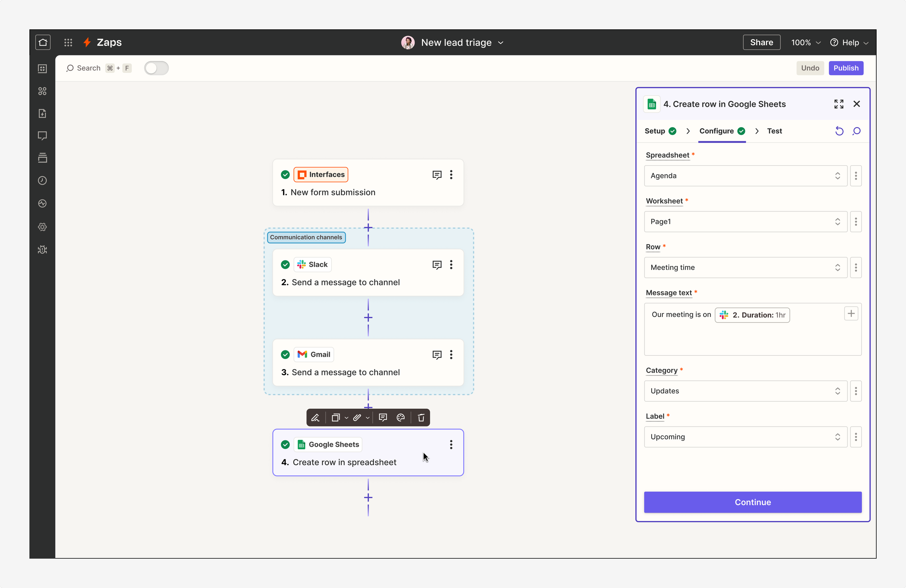Expand the Category Updates dropdown
Screen dimensions: 906x588
[745, 391]
